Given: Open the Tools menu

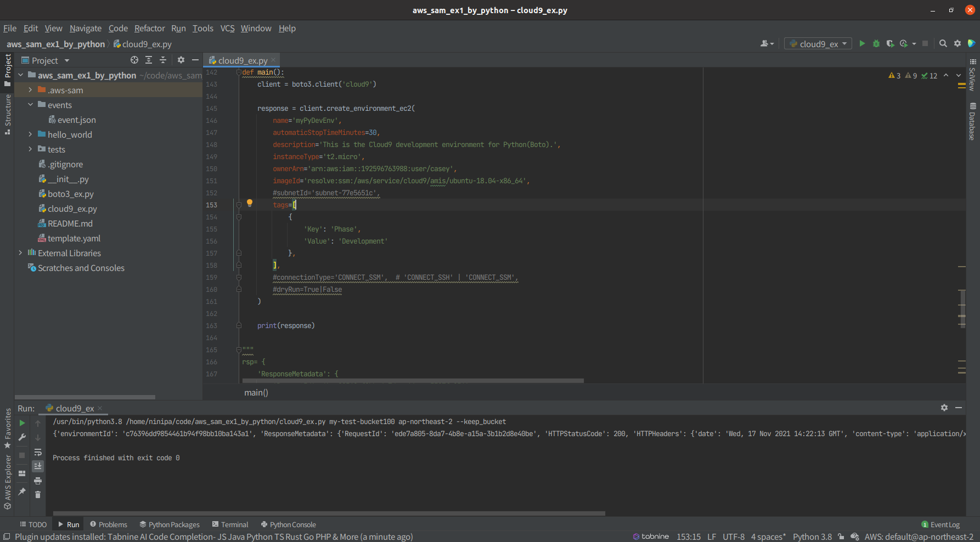Looking at the screenshot, I should [202, 28].
